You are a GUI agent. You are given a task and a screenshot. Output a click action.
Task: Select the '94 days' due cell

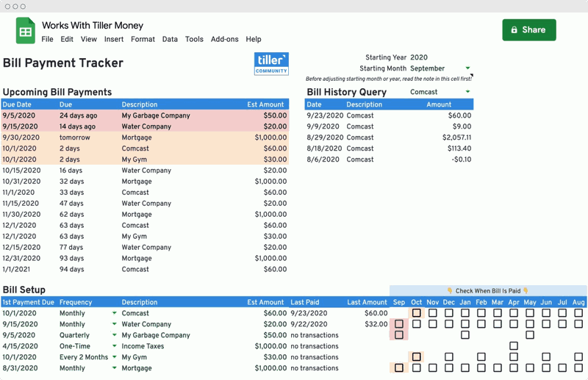click(71, 269)
